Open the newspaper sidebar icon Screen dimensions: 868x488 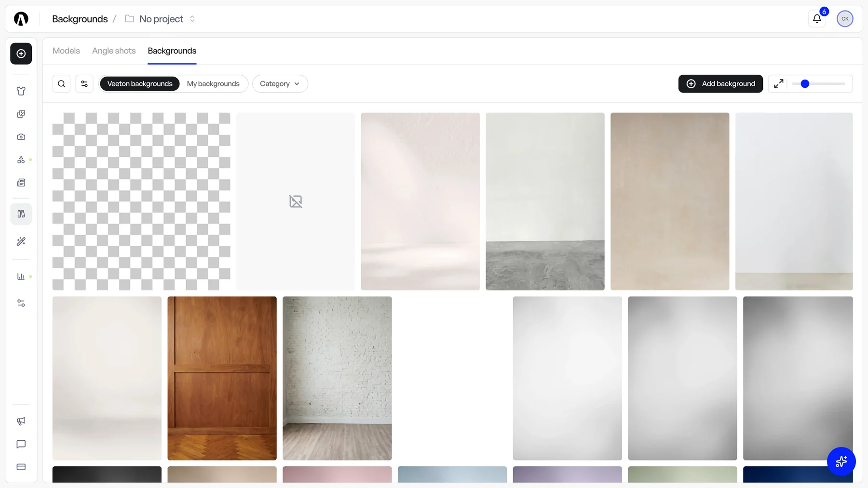coord(21,183)
